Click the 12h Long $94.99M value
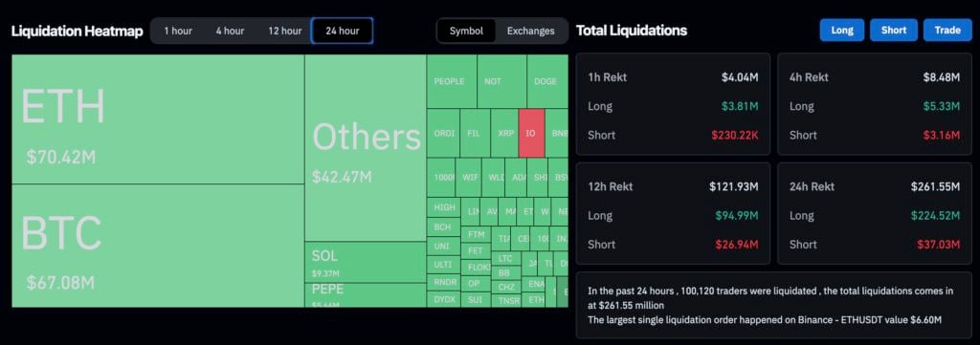Screen dimensions: 980x345 point(737,216)
